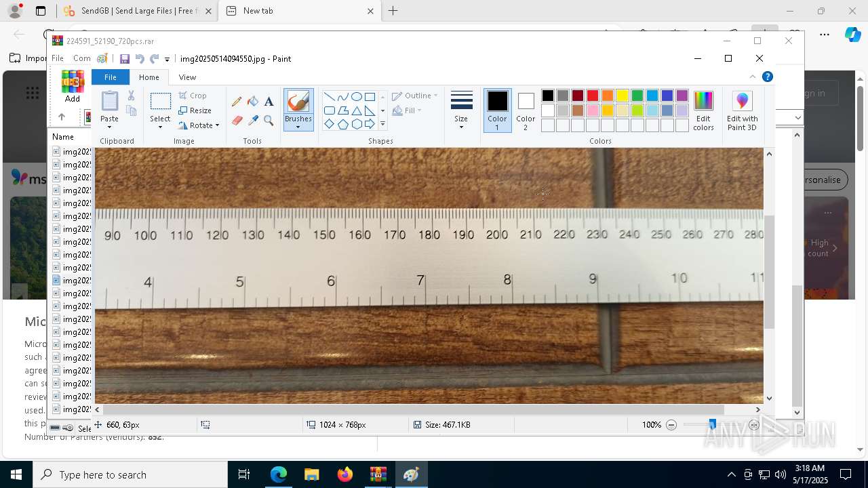
Task: Click Paint horizontal scrollbar right arrow
Action: [758, 409]
